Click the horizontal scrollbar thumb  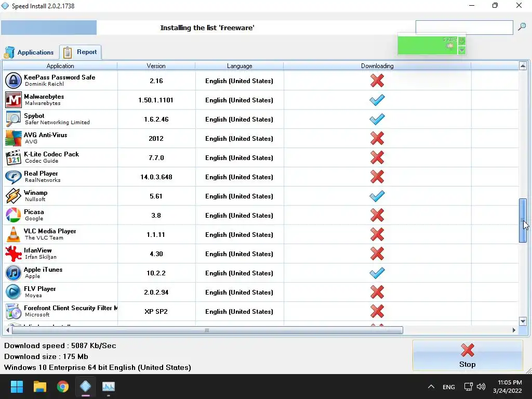pyautogui.click(x=207, y=330)
